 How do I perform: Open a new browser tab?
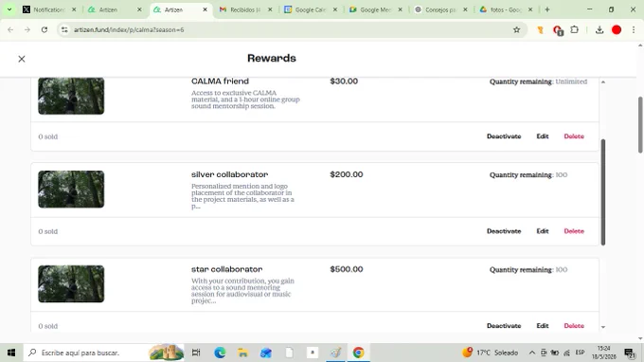[547, 9]
